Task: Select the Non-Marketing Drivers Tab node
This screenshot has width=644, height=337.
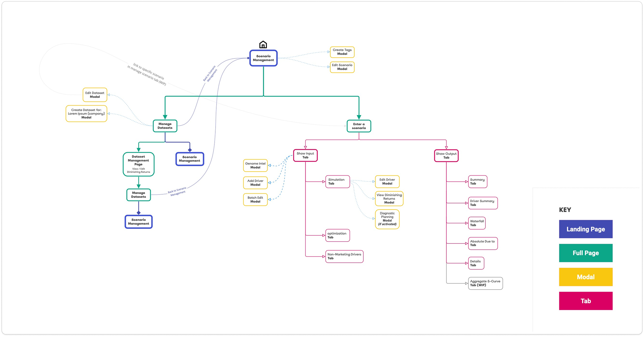Action: pos(344,257)
